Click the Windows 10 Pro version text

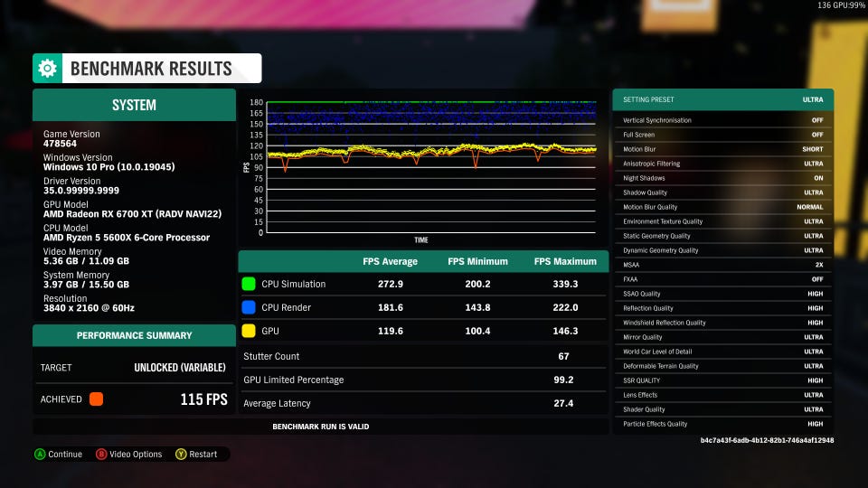[109, 167]
